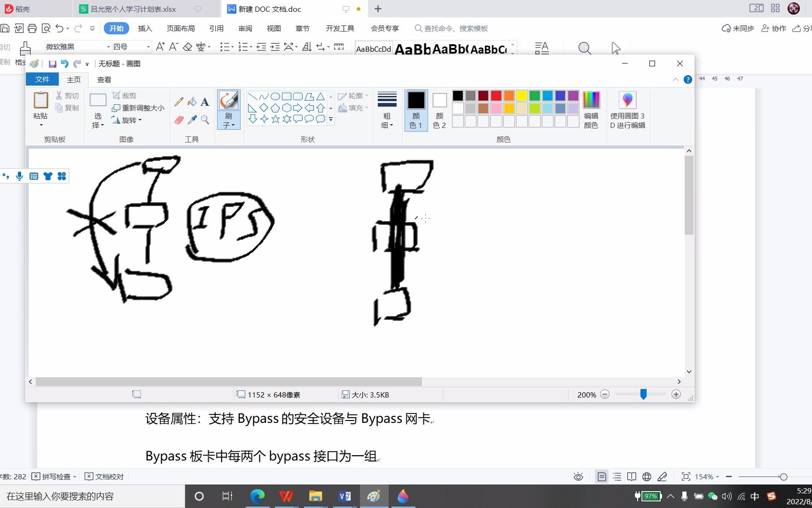Select Color 1 foreground button
This screenshot has width=812, height=508.
[416, 110]
